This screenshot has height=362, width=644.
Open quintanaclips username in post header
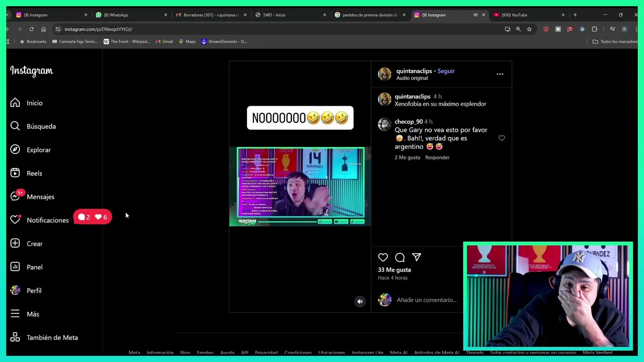pyautogui.click(x=414, y=71)
